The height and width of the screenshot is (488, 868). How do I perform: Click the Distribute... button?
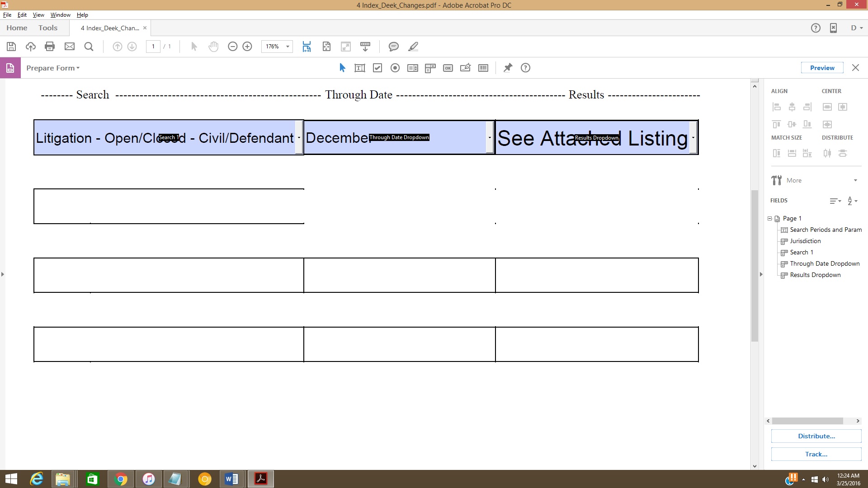pos(816,436)
